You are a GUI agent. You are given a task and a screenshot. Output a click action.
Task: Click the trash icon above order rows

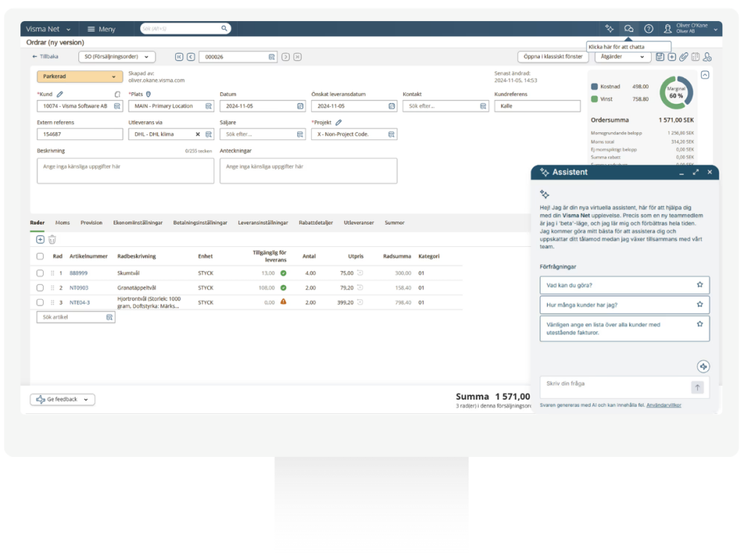pos(52,240)
